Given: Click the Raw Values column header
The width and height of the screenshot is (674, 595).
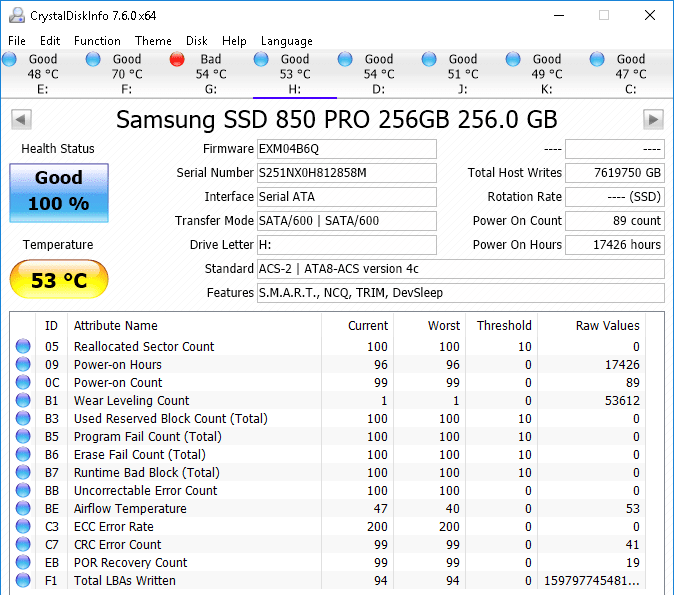Looking at the screenshot, I should (608, 325).
